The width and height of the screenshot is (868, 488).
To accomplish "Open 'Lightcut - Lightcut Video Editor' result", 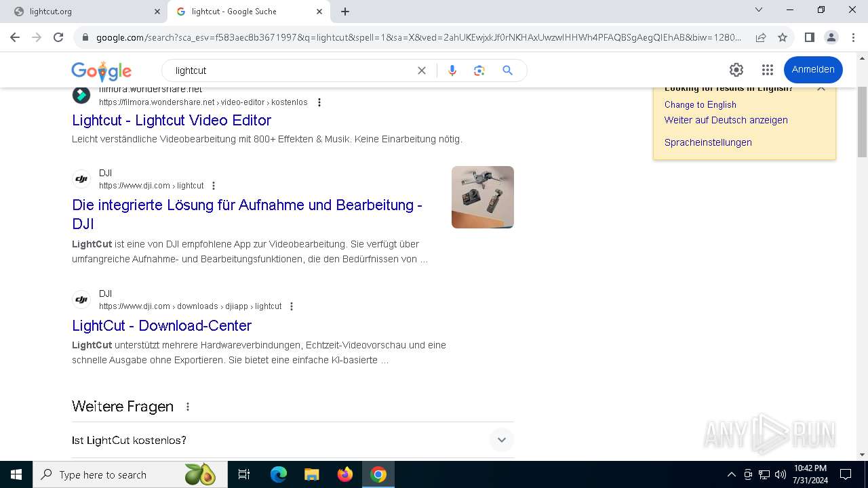I will click(172, 120).
